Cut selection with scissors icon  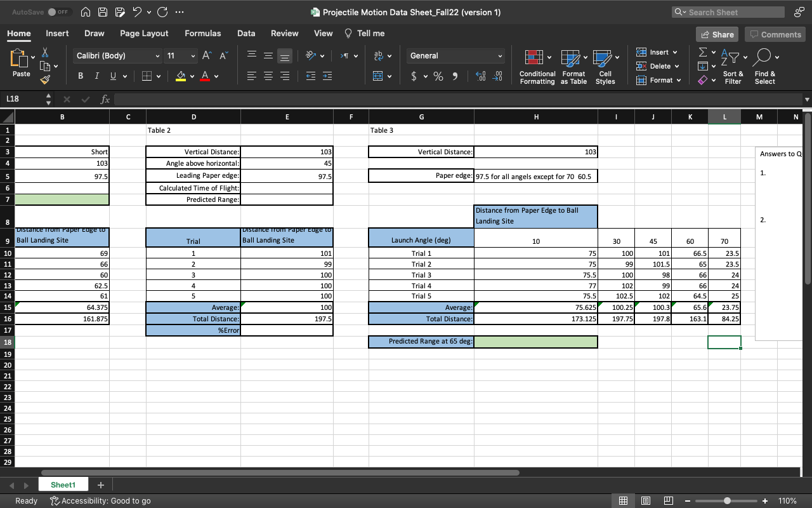tap(45, 53)
